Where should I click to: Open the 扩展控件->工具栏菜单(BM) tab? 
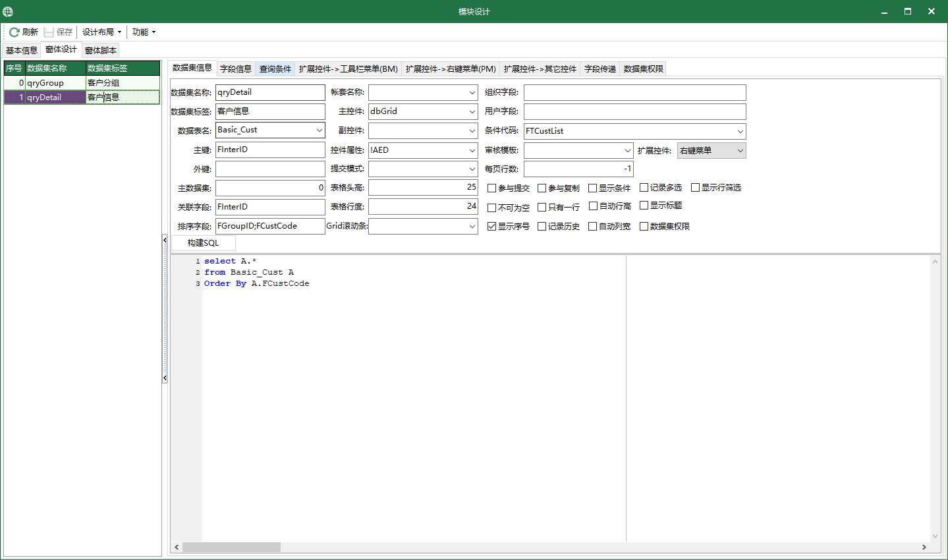pyautogui.click(x=349, y=69)
